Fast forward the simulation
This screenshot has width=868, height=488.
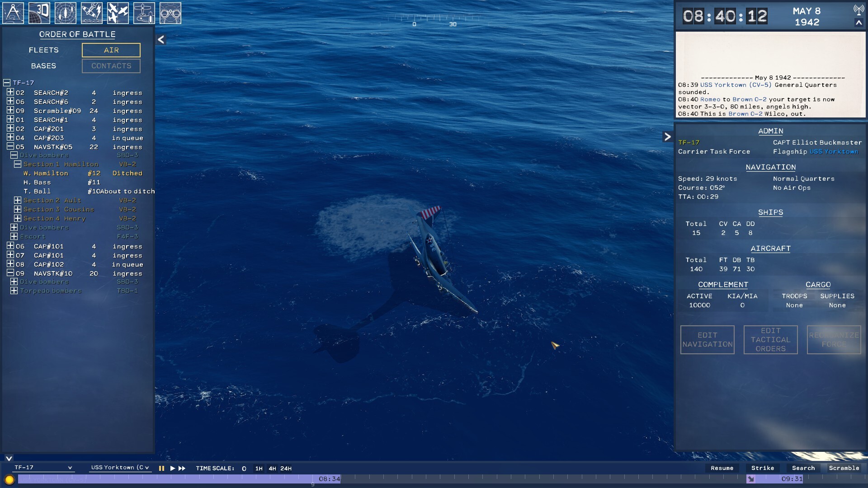click(x=182, y=469)
